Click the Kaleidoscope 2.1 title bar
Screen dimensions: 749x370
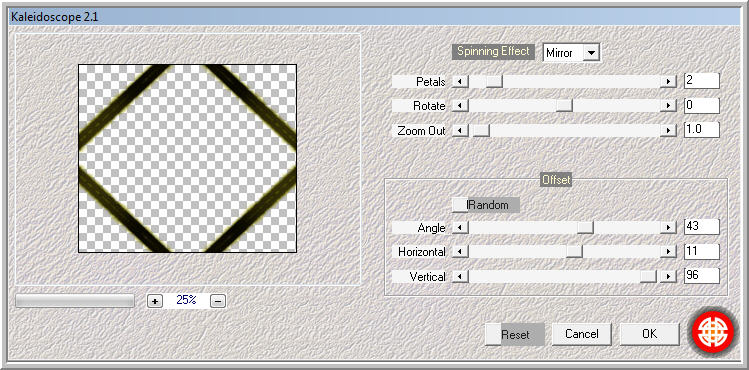(x=374, y=17)
